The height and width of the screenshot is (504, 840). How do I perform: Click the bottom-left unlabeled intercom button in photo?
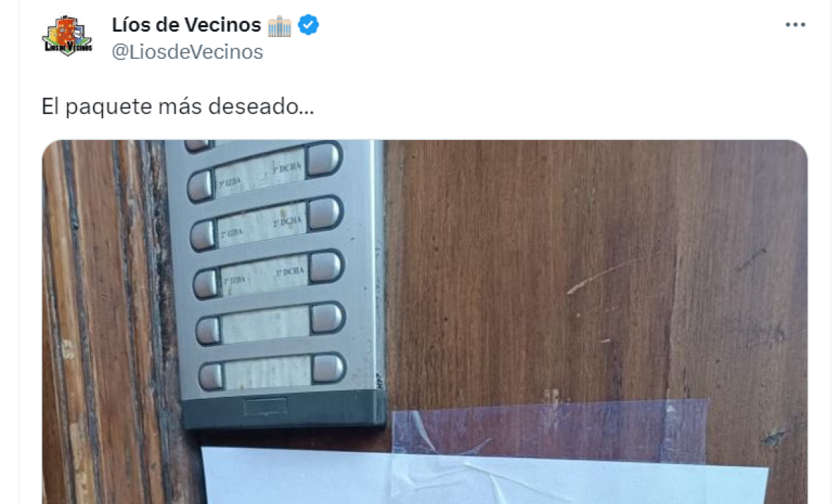211,377
